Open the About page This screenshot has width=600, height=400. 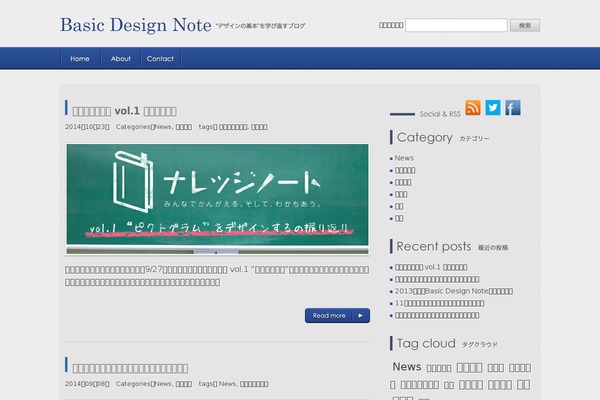coord(121,59)
